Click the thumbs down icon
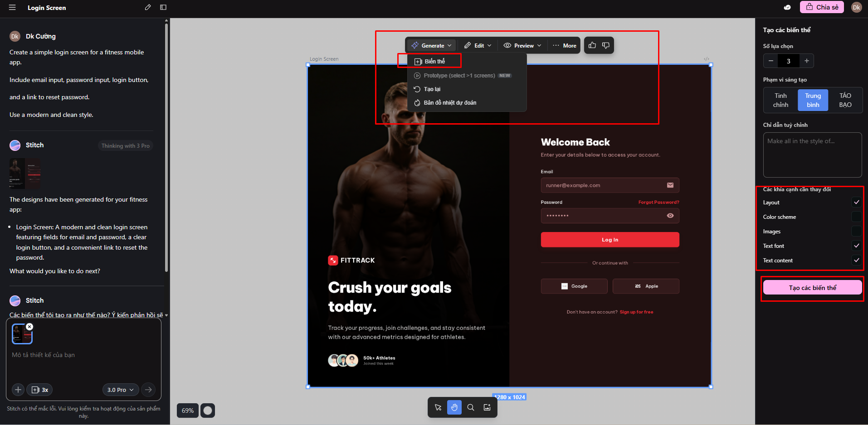The height and width of the screenshot is (425, 868). [x=606, y=45]
